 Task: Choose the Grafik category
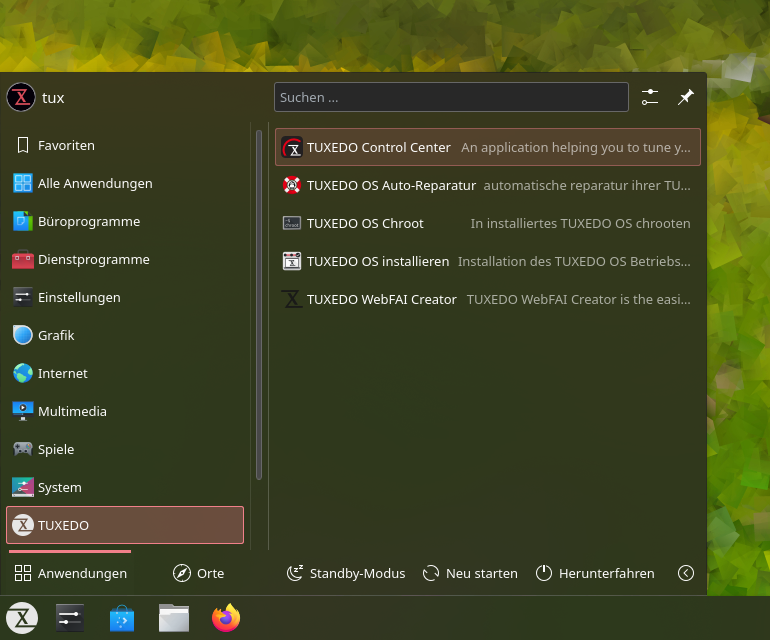(125, 335)
